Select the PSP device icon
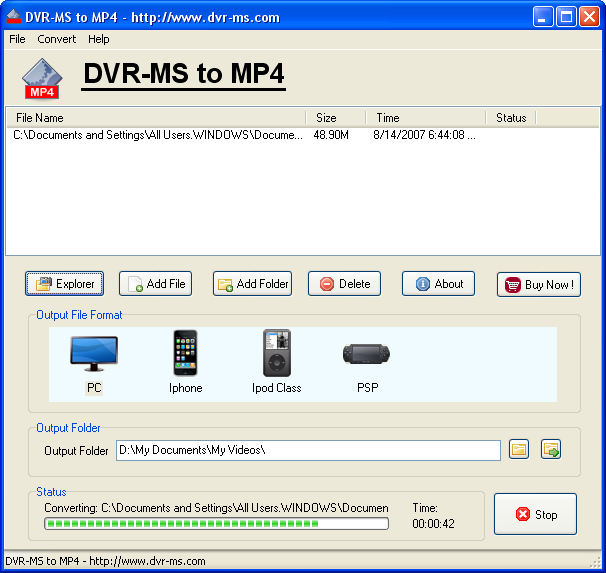The width and height of the screenshot is (606, 573). coord(366,354)
